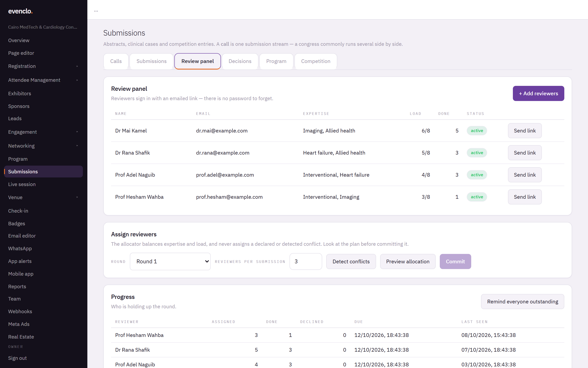
Task: Click last seen 08/10/2026, 15:43:38
Action: [488, 335]
